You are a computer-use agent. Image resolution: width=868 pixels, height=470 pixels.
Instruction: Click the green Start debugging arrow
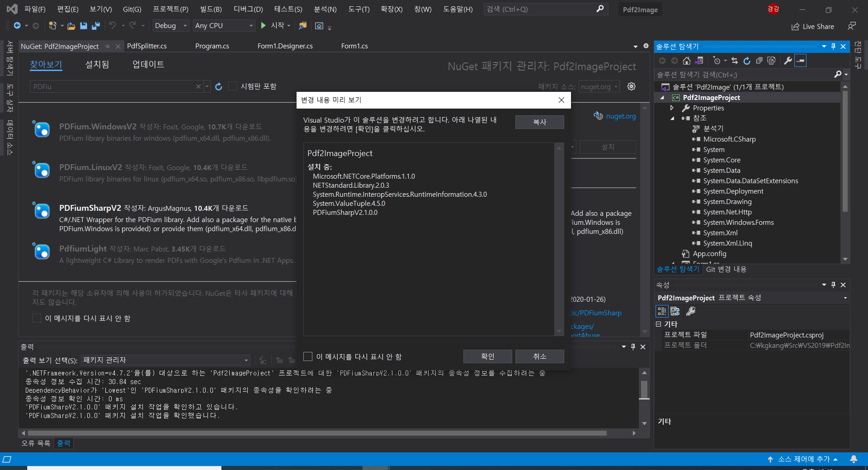[x=264, y=26]
